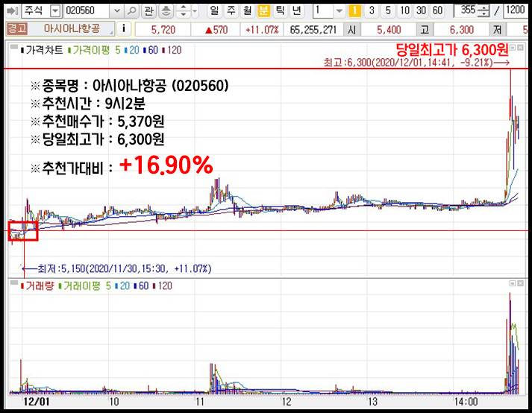Image resolution: width=532 pixels, height=413 pixels.
Task: Click the stock code field 020560
Action: [87, 11]
